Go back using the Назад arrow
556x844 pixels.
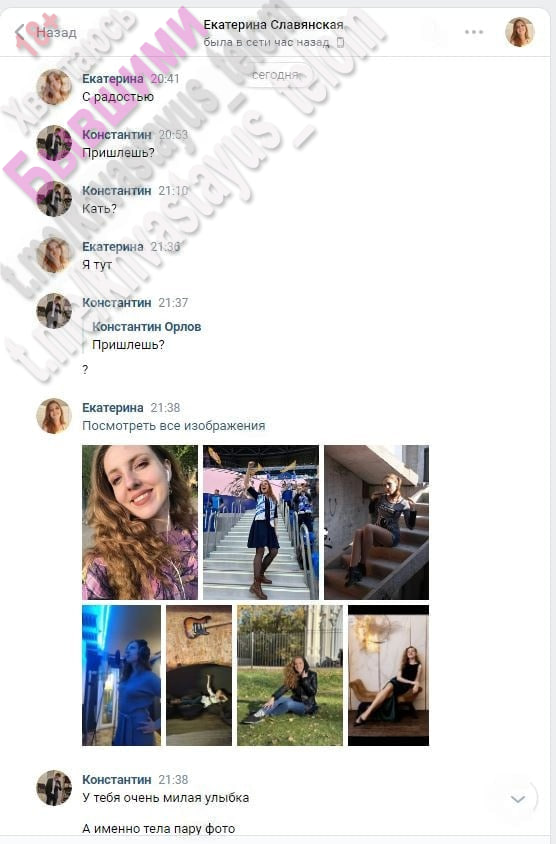pyautogui.click(x=45, y=33)
